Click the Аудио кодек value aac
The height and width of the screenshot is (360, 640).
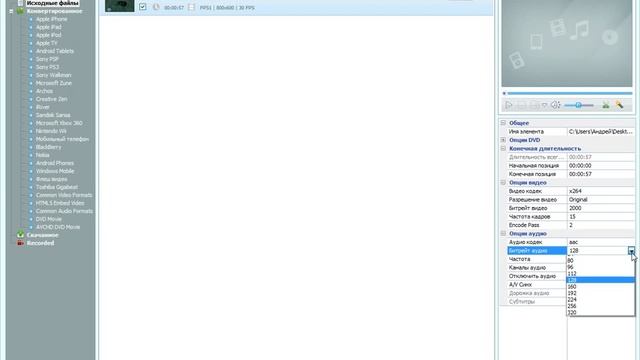601,242
